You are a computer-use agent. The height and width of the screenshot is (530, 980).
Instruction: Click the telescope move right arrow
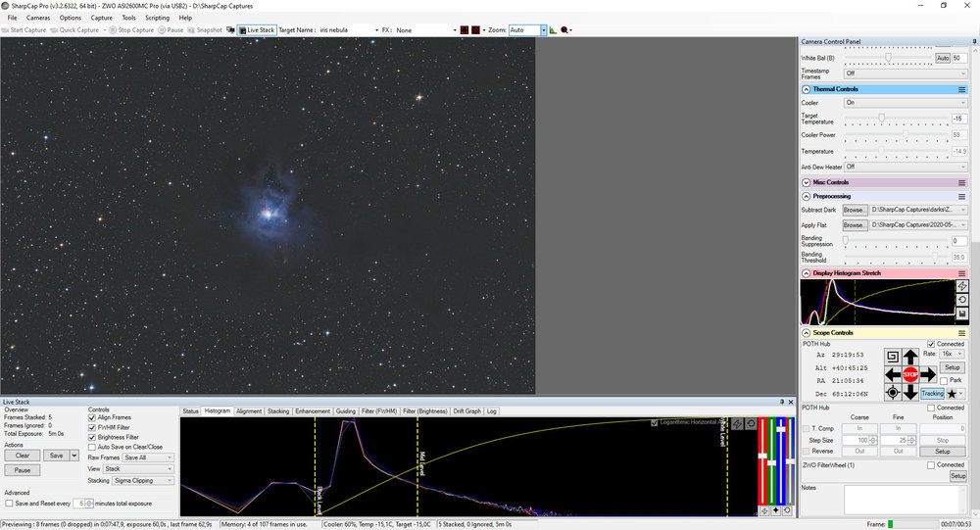[x=928, y=374]
